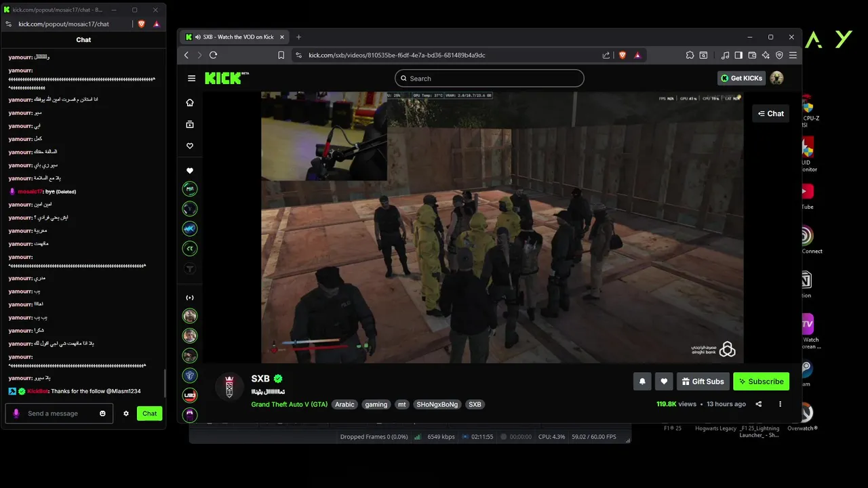This screenshot has width=868, height=488.
Task: Click the Kick search field
Action: coord(489,78)
